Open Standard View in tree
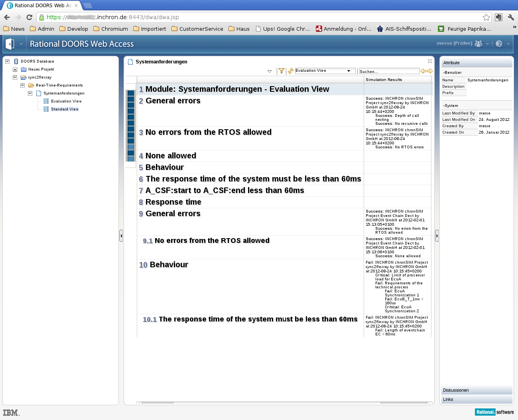The height and width of the screenshot is (420, 518). point(65,109)
